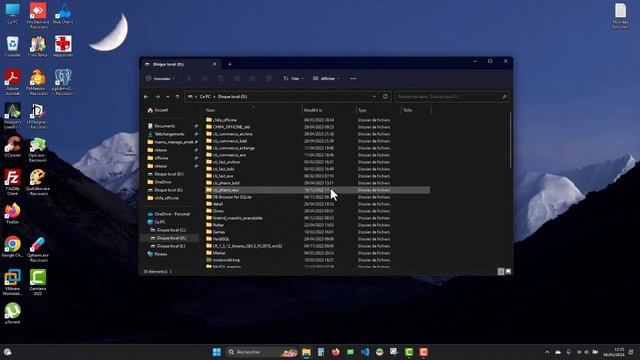This screenshot has width=640, height=360.
Task: Select Téléchargements in the quick access list
Action: pyautogui.click(x=170, y=134)
